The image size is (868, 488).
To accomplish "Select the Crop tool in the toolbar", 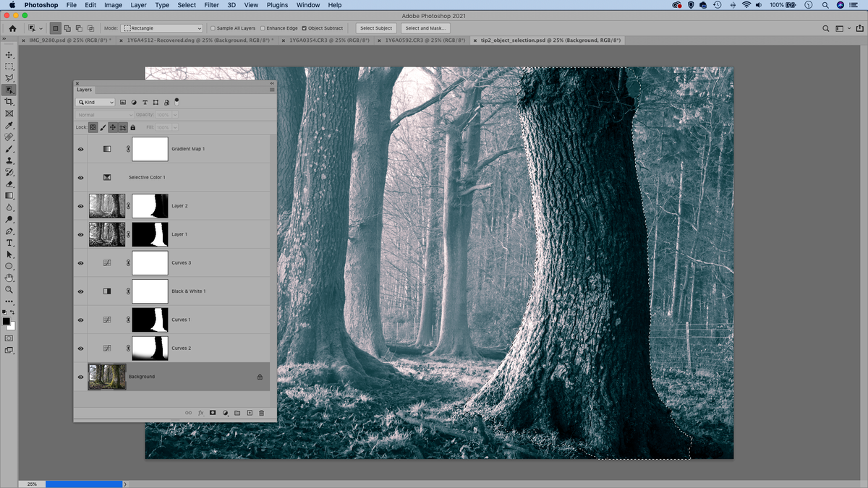I will (x=9, y=101).
